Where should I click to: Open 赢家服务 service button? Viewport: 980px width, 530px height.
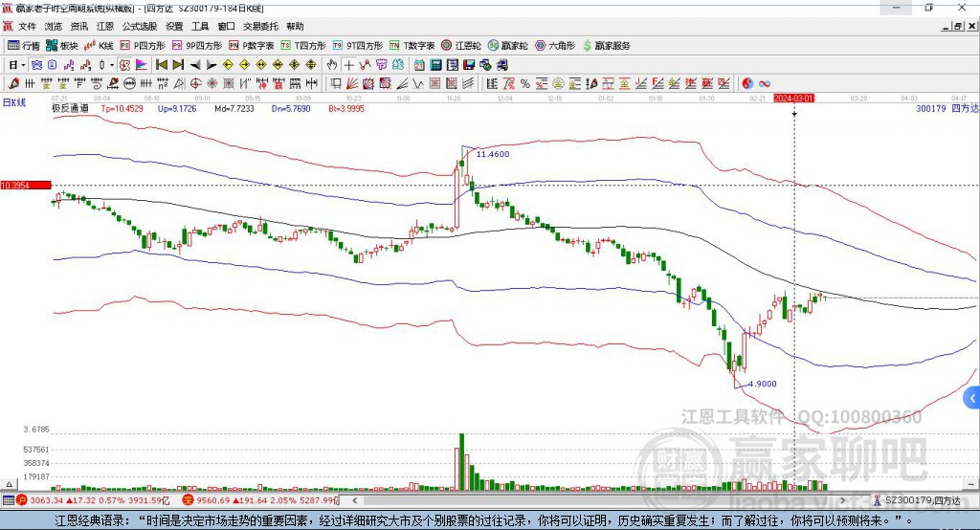tap(606, 46)
